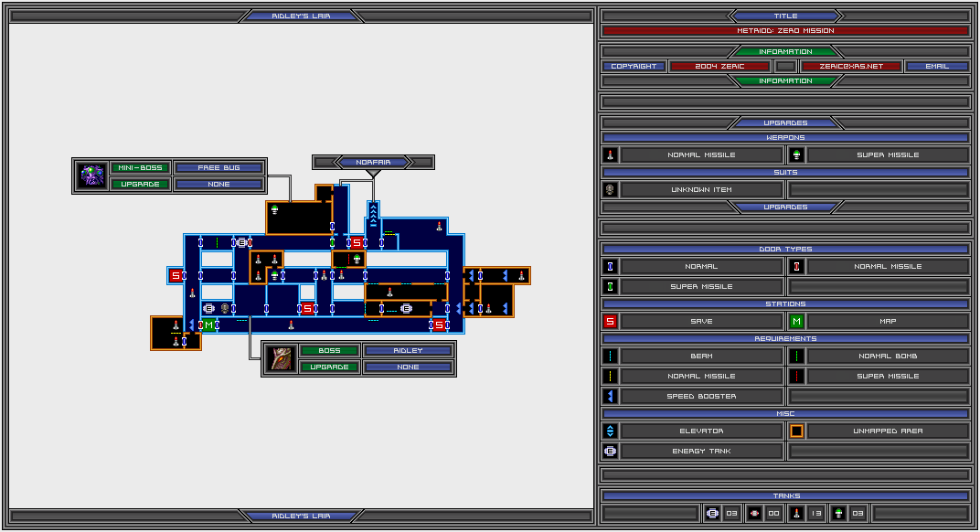Select the Normal Missile weapon icon in Upgrades
The width and height of the screenshot is (980, 532).
[x=611, y=155]
